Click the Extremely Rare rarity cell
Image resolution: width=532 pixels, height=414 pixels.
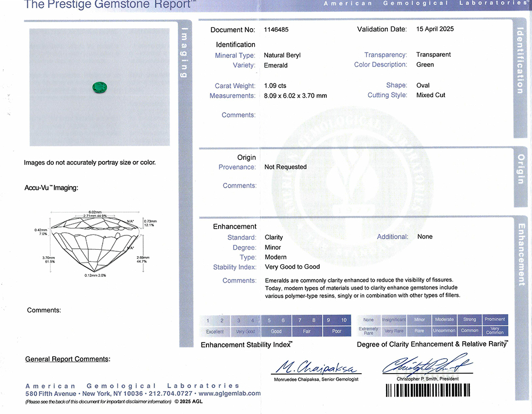(369, 331)
